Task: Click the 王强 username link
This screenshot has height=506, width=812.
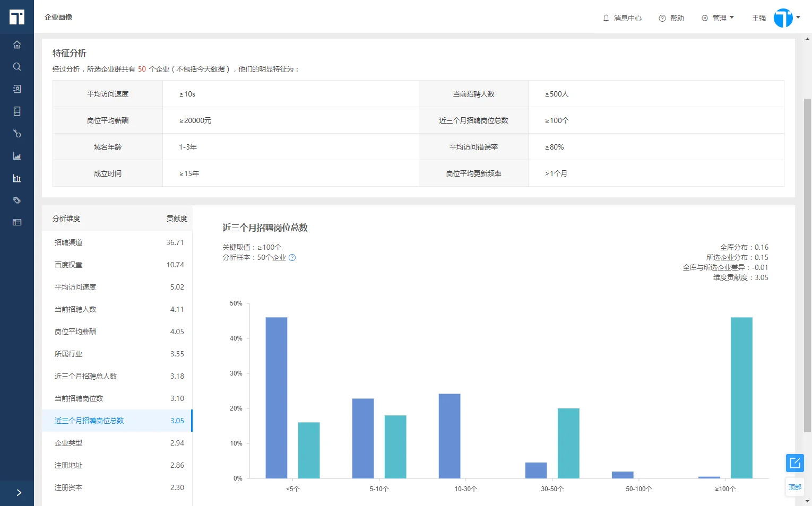Action: coord(758,18)
